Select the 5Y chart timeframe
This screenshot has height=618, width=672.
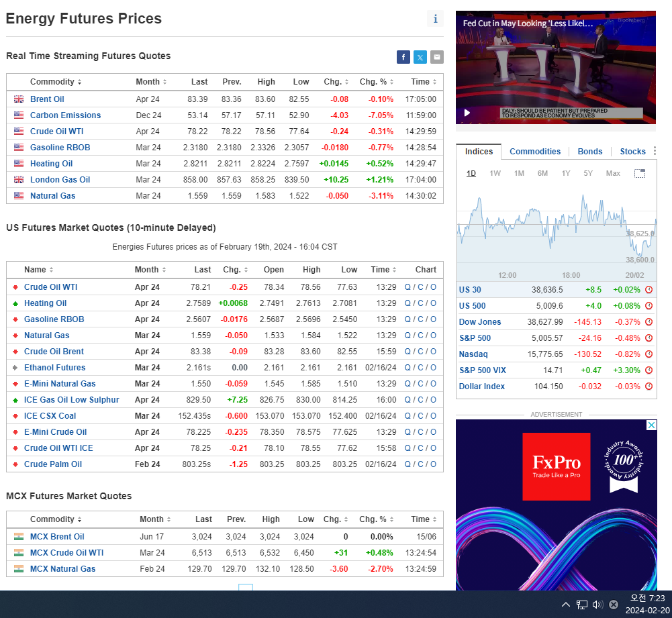[588, 173]
